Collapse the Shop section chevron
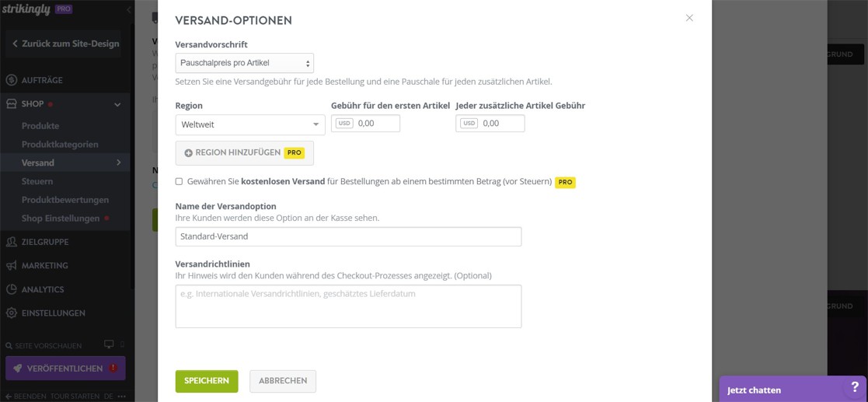The height and width of the screenshot is (402, 868). point(117,104)
